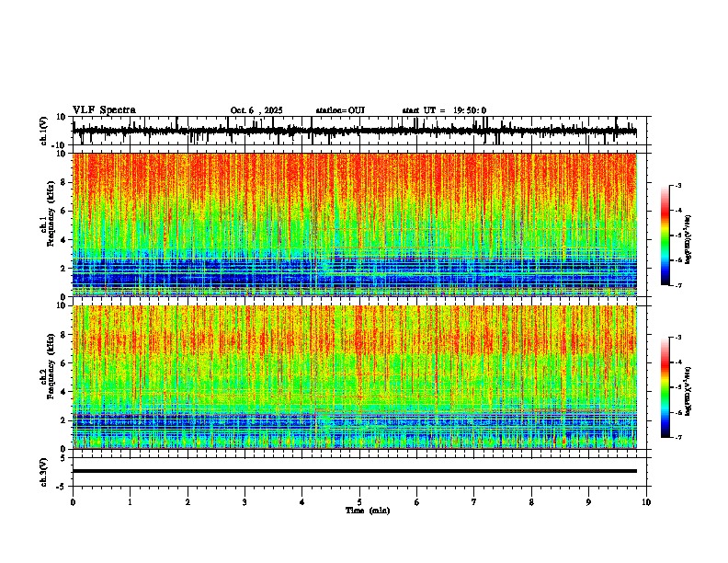Click the "-7" label on ch.2 colorbar
728x563 pixels.
[678, 437]
